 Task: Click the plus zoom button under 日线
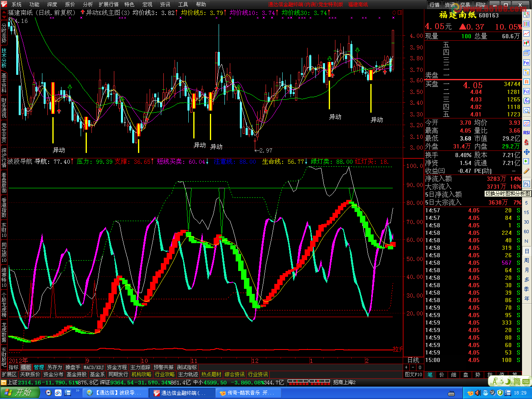[406, 367]
